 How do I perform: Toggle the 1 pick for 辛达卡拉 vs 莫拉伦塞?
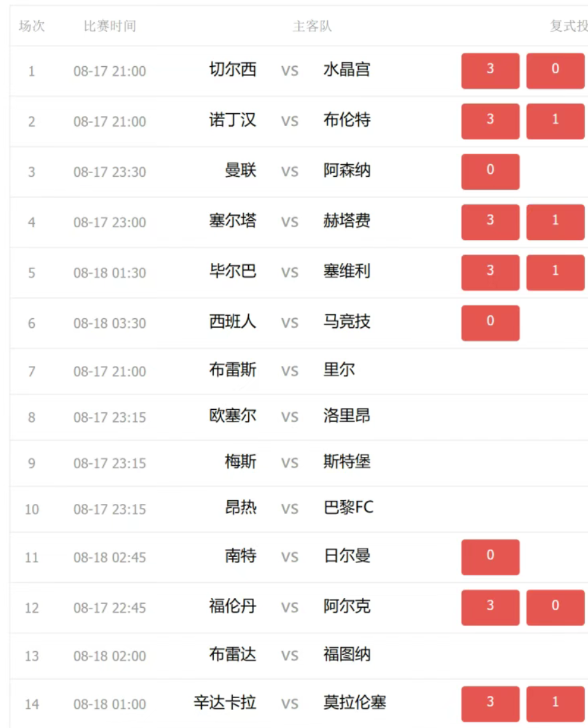click(x=555, y=704)
